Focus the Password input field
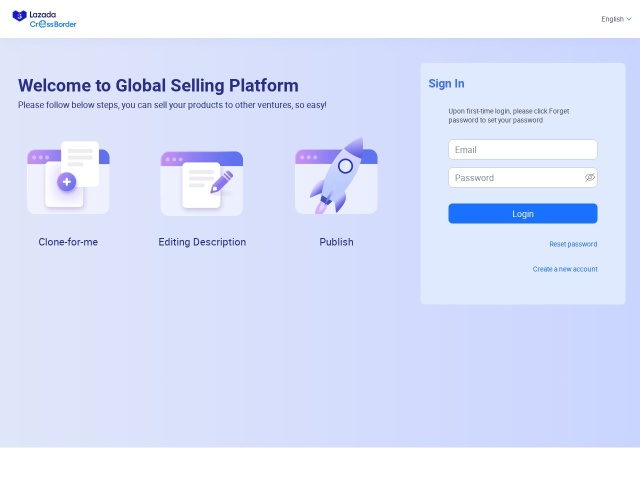Image resolution: width=640 pixels, height=480 pixels. pyautogui.click(x=522, y=178)
